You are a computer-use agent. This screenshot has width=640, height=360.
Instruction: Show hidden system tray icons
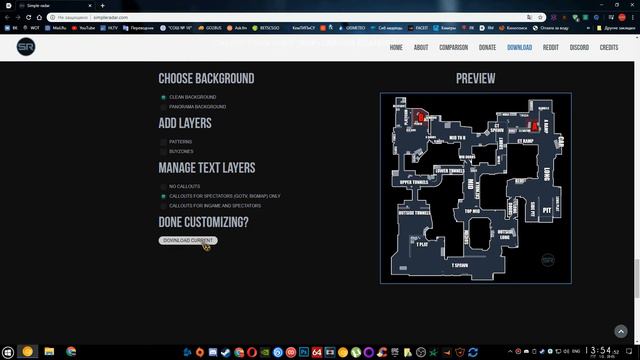510,351
